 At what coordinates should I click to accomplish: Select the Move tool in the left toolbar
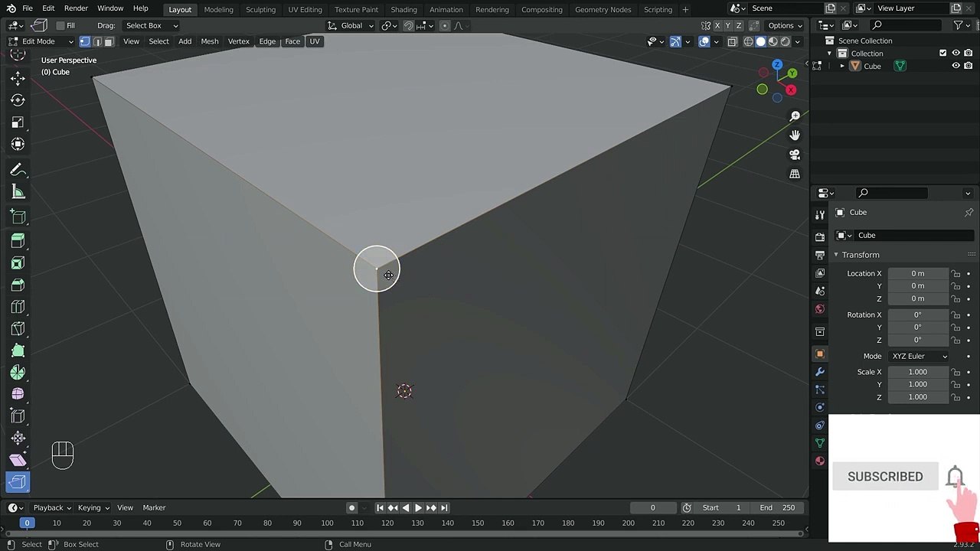(x=18, y=78)
